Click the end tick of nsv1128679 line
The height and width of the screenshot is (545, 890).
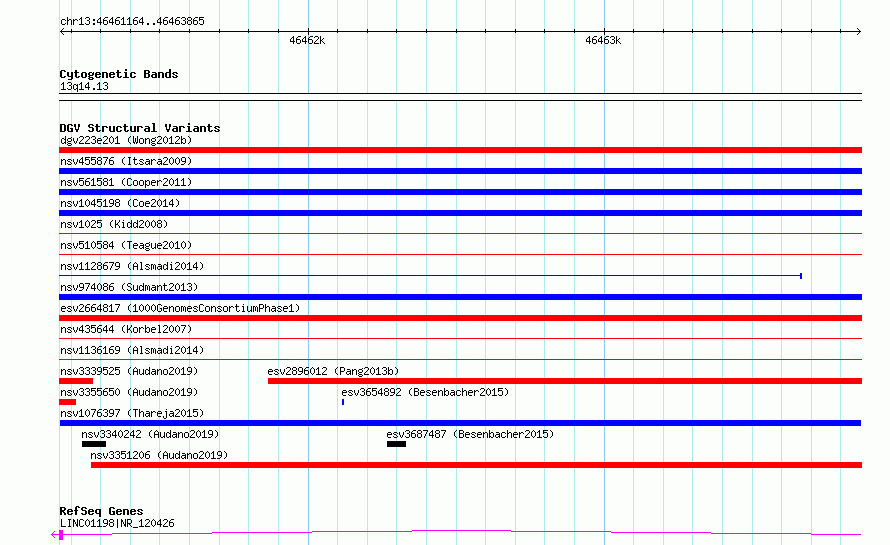point(801,276)
